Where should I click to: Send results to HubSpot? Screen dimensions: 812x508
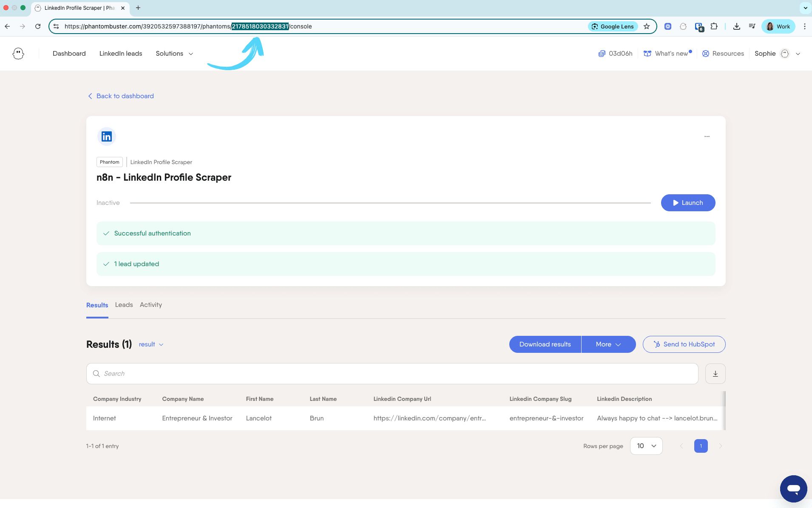pyautogui.click(x=684, y=344)
